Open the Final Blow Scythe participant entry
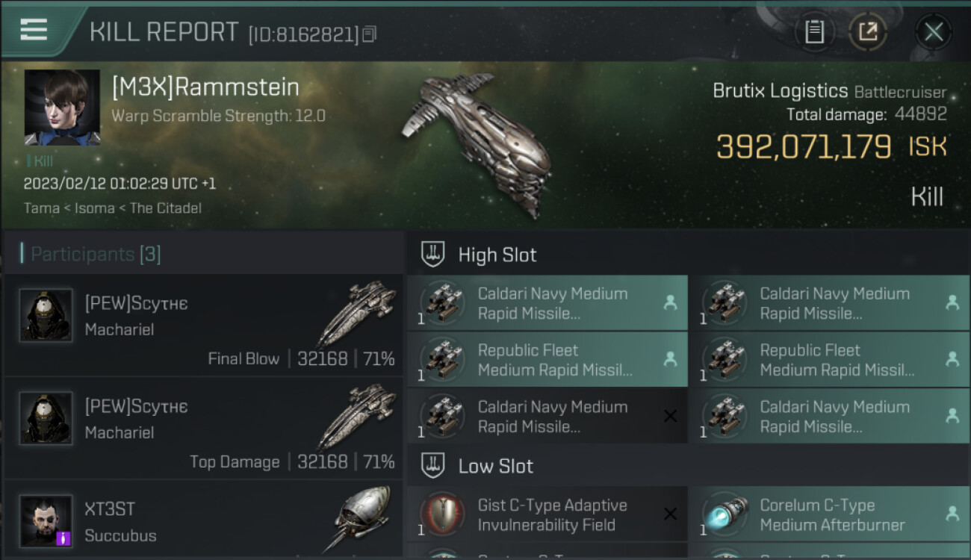Screen dimensions: 971x560 click(x=203, y=326)
